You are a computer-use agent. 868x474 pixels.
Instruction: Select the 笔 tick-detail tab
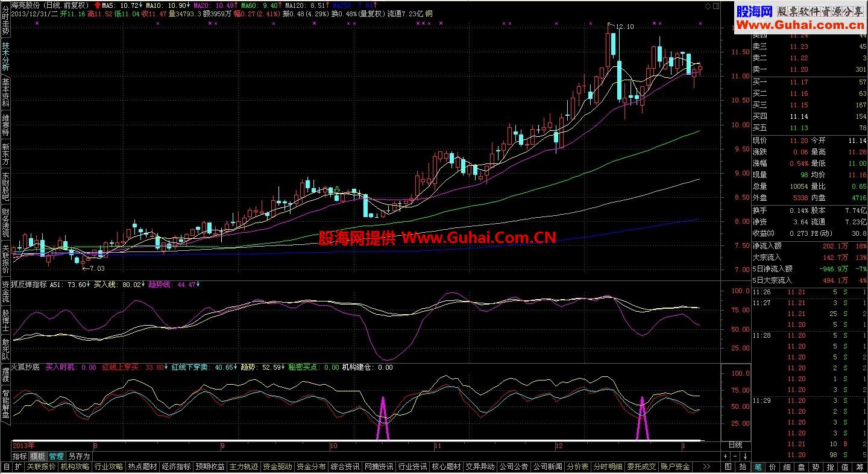(x=758, y=467)
